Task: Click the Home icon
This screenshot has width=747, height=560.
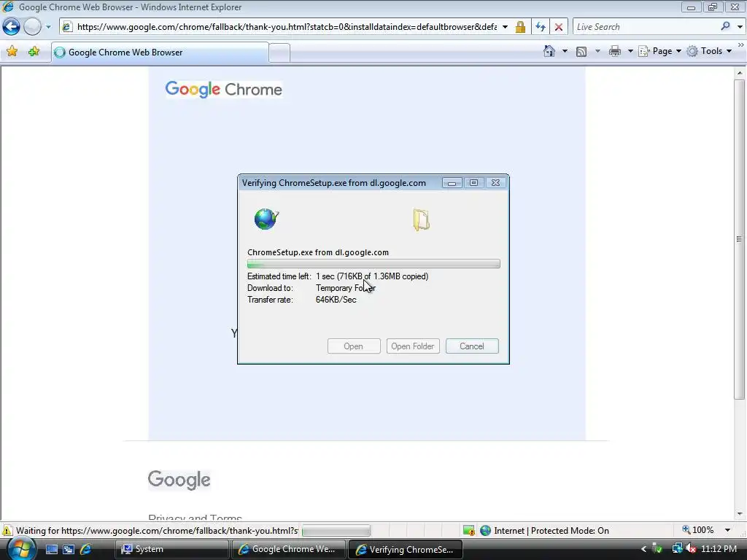Action: [549, 51]
